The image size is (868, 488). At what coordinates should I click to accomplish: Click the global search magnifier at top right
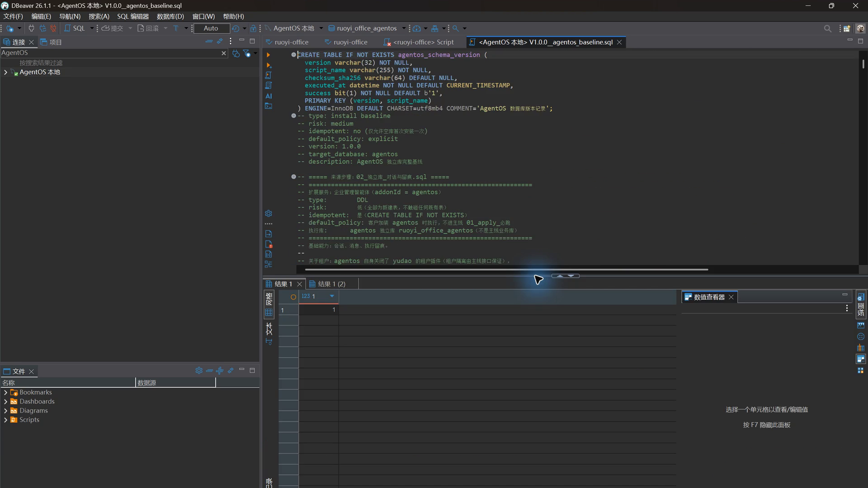pyautogui.click(x=827, y=28)
